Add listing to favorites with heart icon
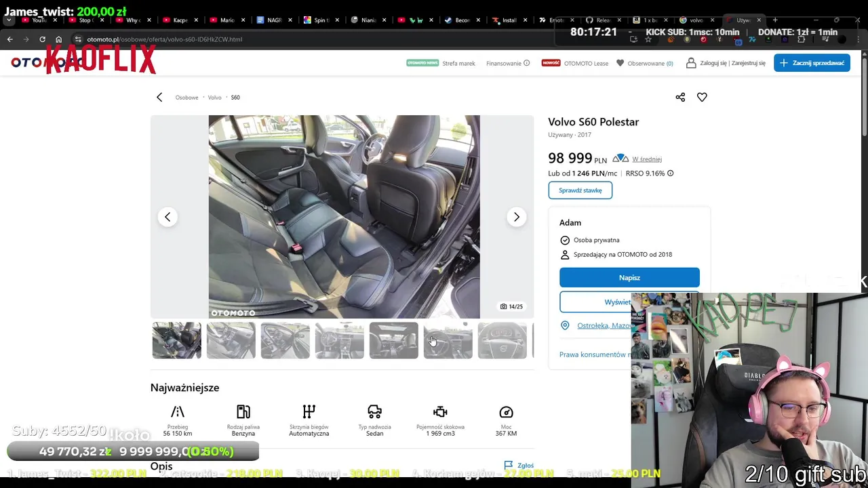The image size is (868, 488). (702, 97)
